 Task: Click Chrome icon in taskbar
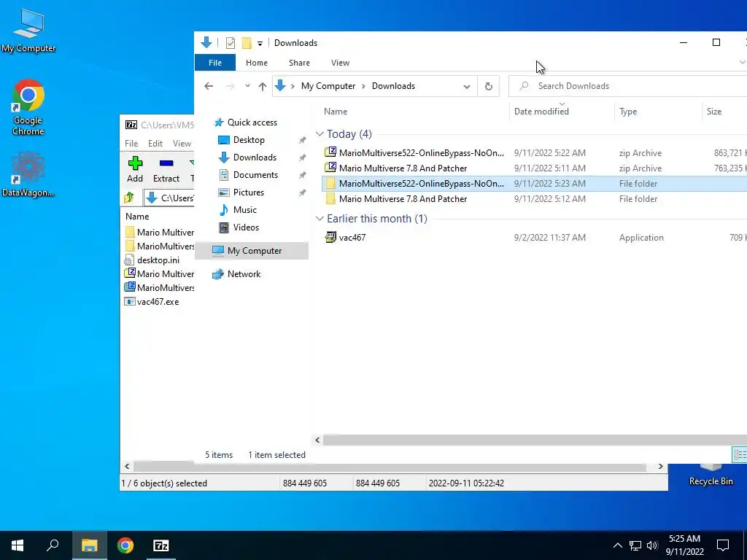pos(125,545)
